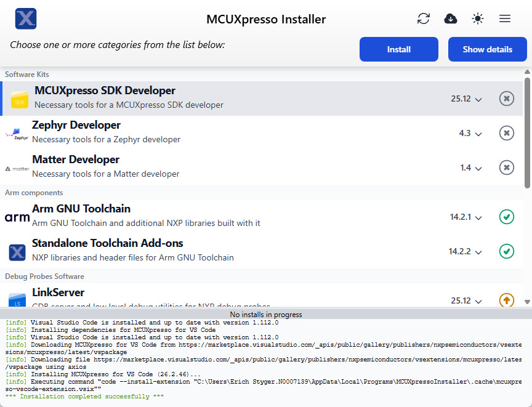This screenshot has height=407, width=532.
Task: Open the Matter Developer version dropdown
Action: 471,167
